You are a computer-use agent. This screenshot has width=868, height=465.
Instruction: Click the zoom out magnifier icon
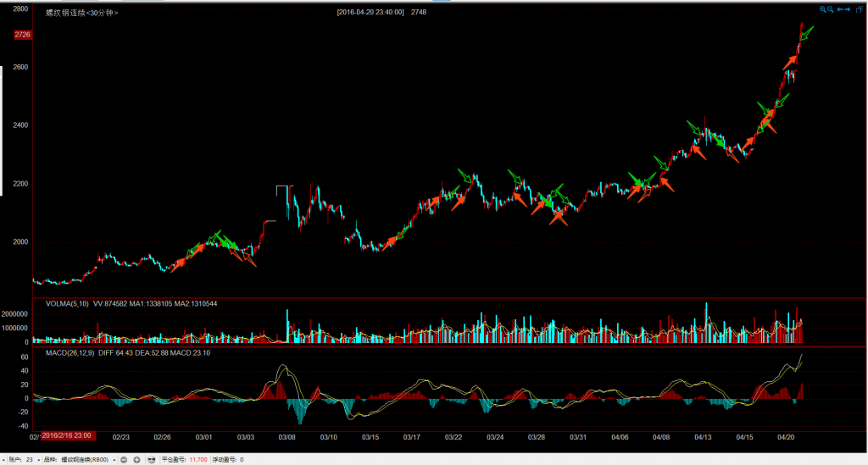coord(831,9)
